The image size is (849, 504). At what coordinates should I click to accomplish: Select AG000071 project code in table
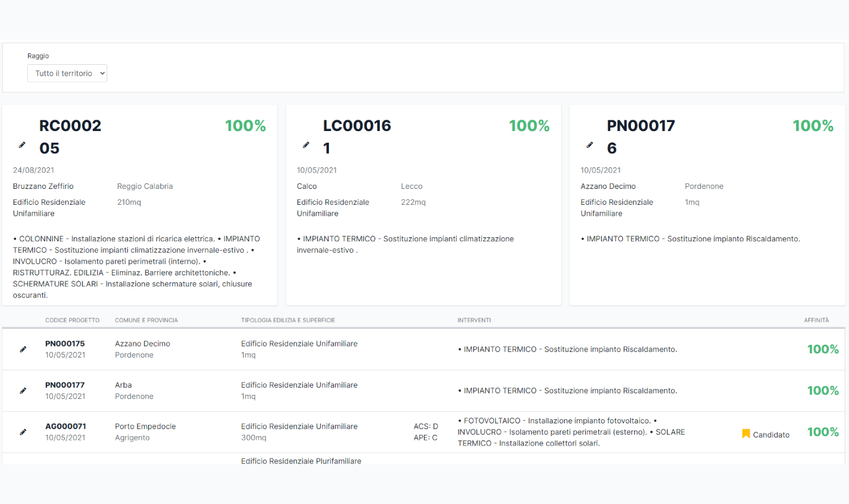65,427
